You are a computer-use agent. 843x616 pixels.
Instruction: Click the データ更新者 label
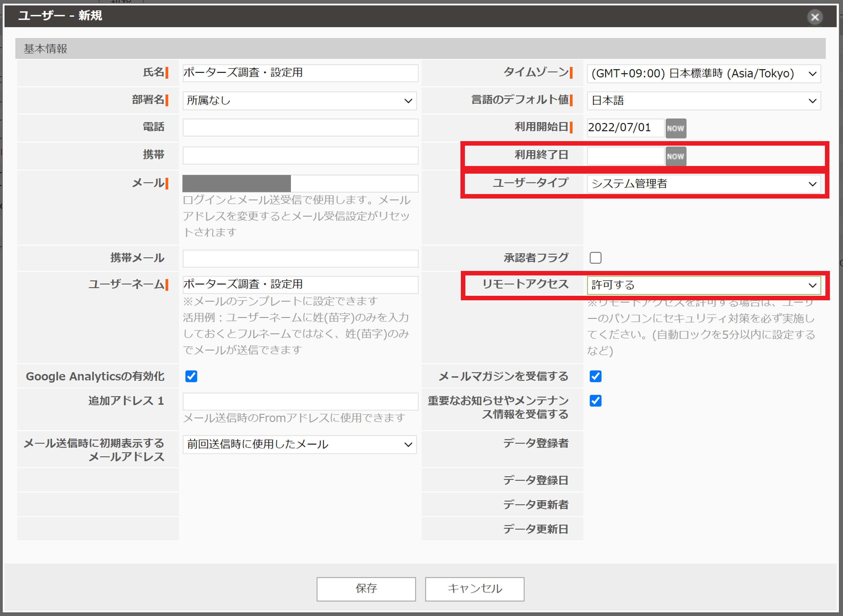coord(536,504)
